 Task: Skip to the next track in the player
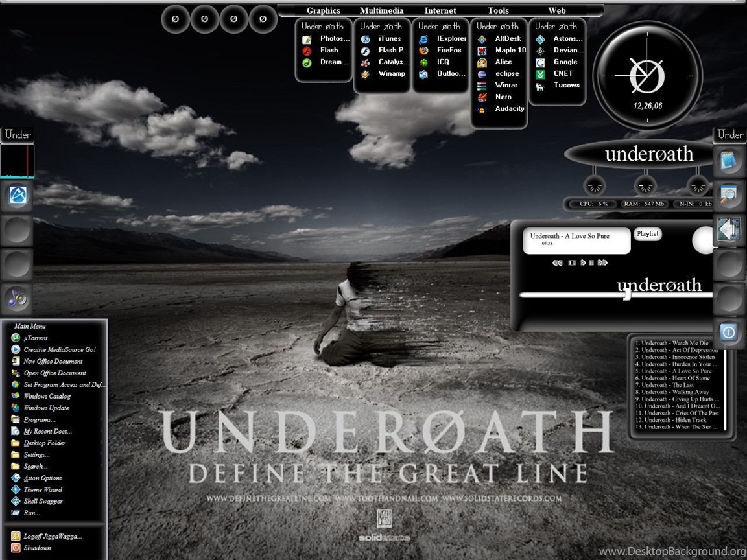click(x=602, y=263)
